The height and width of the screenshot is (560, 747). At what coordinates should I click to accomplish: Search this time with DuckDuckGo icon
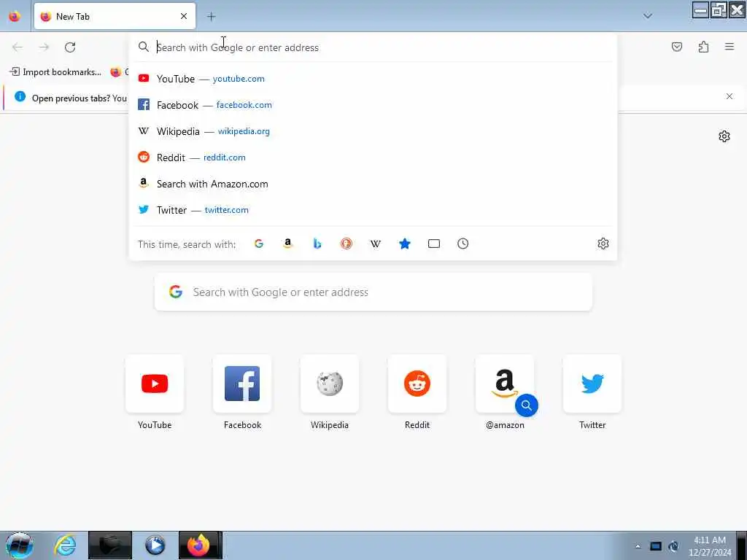pyautogui.click(x=347, y=244)
